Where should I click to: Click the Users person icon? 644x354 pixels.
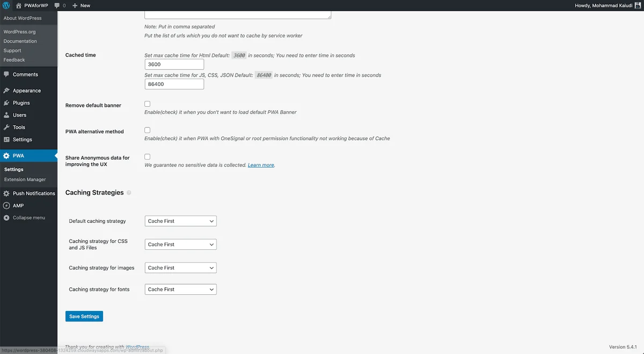[6, 115]
